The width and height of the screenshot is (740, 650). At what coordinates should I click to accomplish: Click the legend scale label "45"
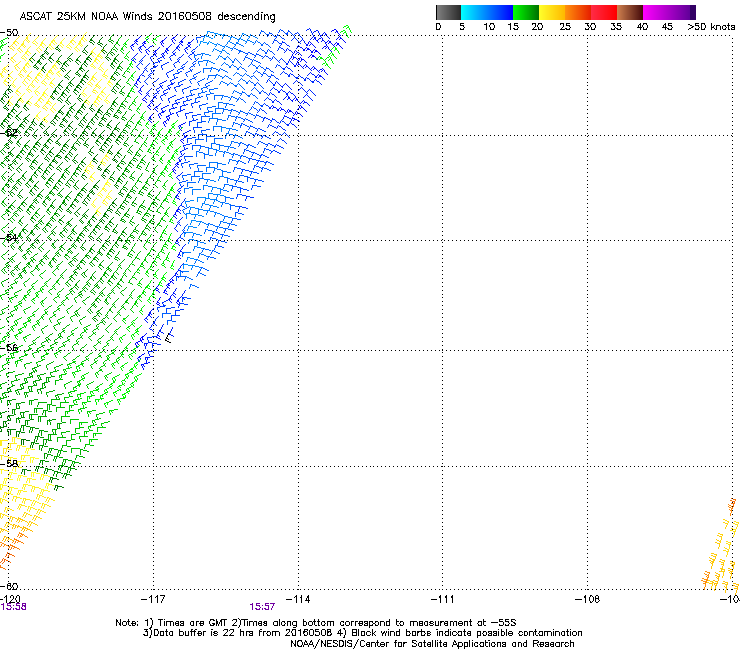[x=667, y=27]
